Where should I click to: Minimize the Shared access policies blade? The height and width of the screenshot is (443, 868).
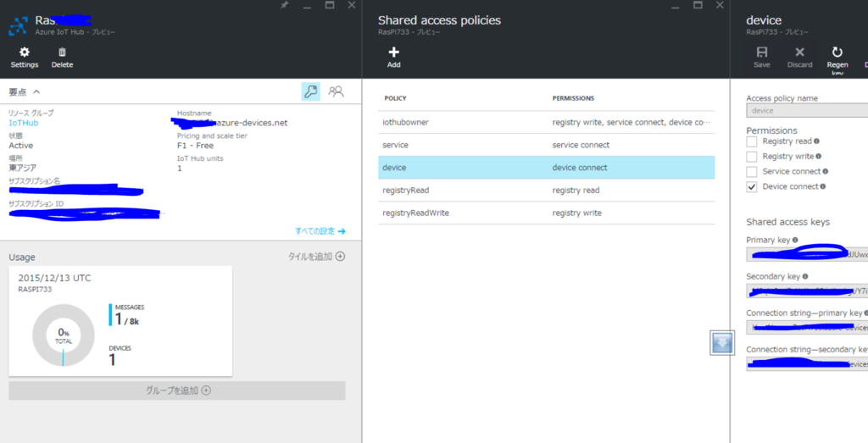click(x=675, y=5)
